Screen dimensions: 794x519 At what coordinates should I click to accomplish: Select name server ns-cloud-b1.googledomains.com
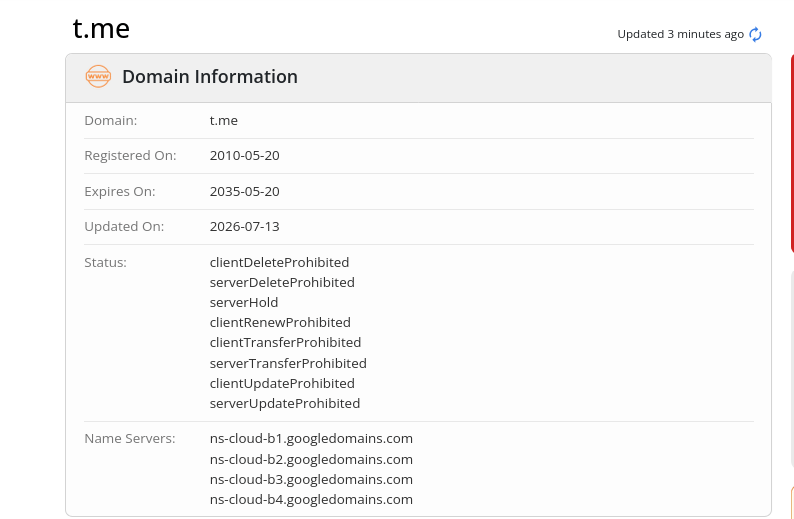(x=311, y=438)
